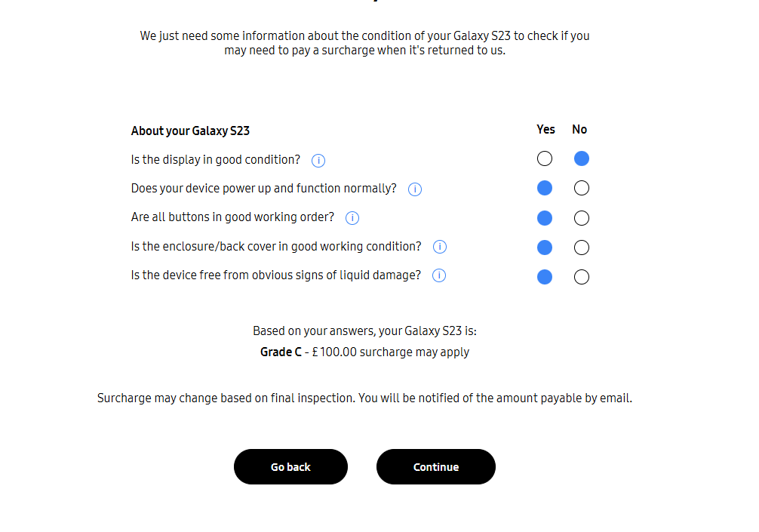This screenshot has width=759, height=532.
Task: Select Yes for free from liquid damage
Action: pos(545,276)
